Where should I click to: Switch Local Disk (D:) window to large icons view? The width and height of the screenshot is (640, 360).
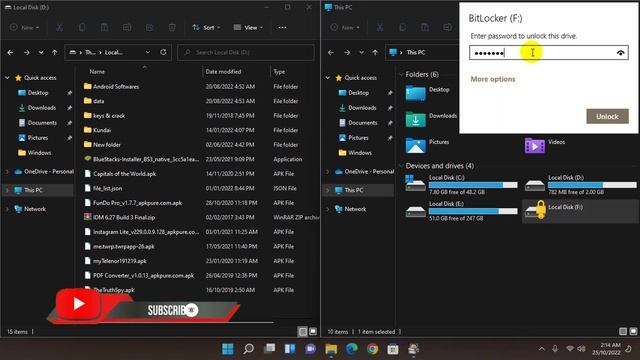pos(313,332)
